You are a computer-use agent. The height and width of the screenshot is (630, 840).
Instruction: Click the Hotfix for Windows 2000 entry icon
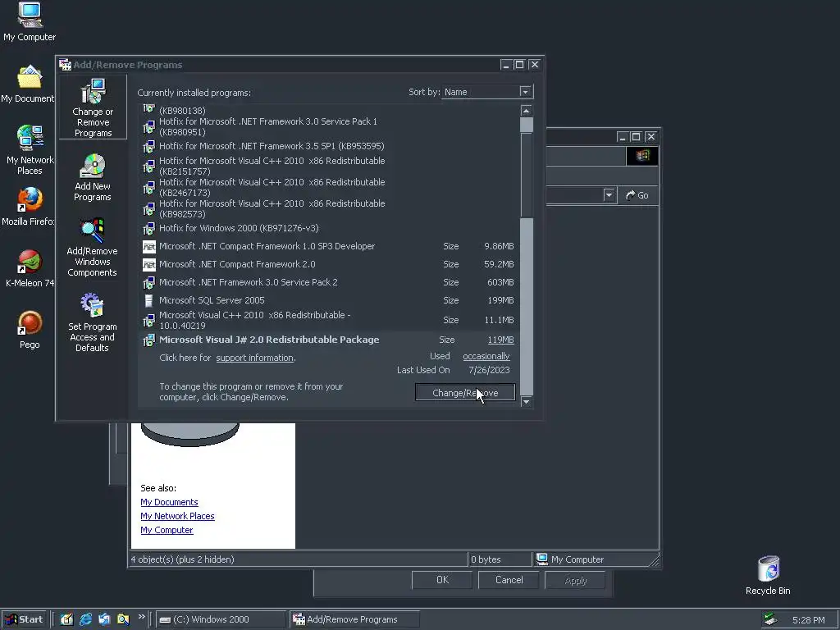[x=149, y=229]
